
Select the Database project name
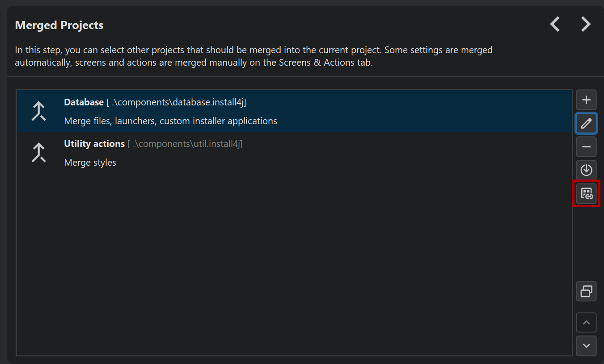[x=84, y=102]
